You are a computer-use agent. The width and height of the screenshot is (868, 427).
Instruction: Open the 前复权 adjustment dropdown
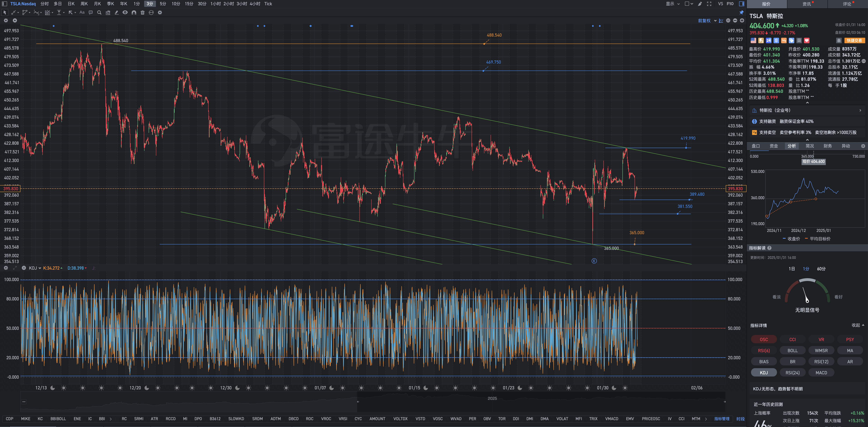[707, 21]
